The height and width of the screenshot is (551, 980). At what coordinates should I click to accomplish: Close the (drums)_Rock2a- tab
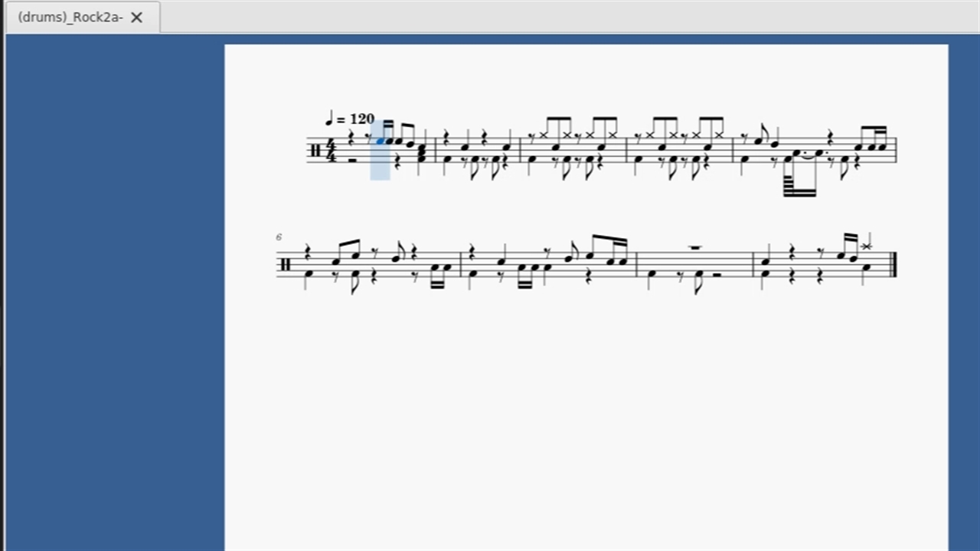pyautogui.click(x=136, y=18)
